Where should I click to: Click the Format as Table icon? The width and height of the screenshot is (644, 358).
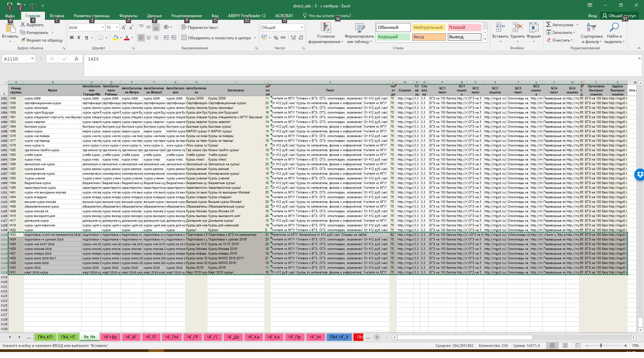359,29
